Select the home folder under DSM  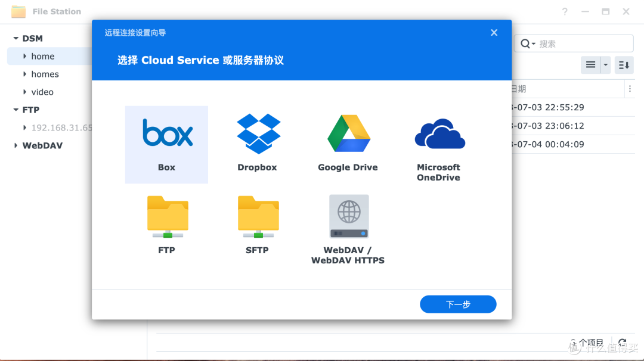(x=42, y=55)
